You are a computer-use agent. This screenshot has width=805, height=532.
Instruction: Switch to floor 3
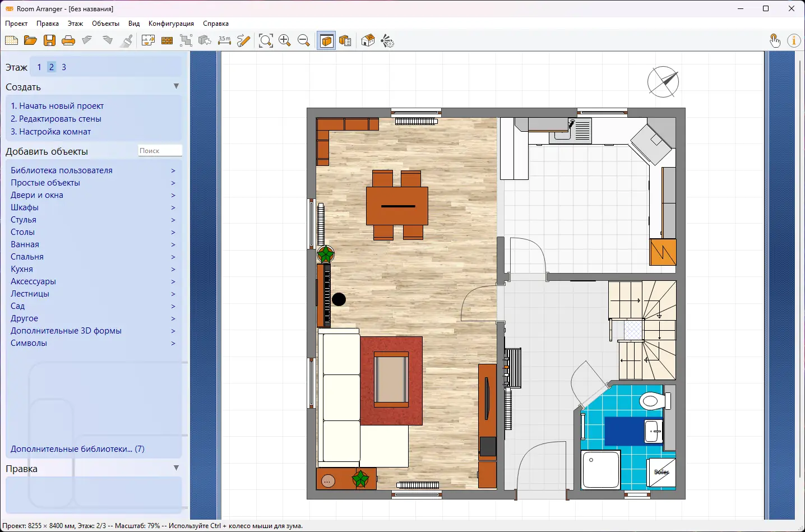[64, 67]
